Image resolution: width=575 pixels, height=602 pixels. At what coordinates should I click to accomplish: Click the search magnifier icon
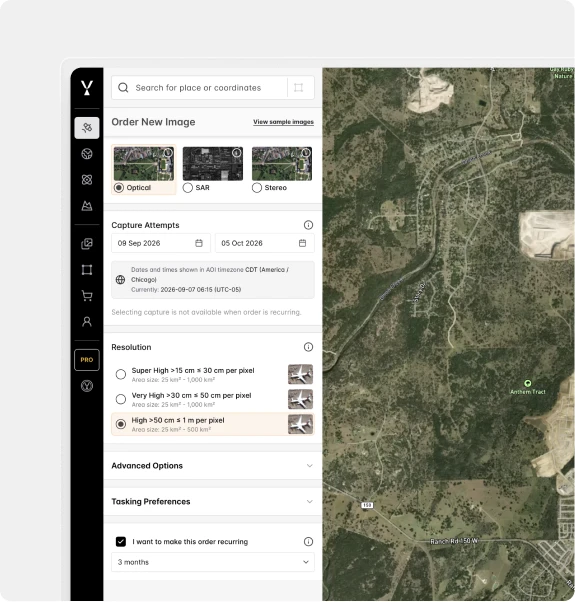(123, 88)
